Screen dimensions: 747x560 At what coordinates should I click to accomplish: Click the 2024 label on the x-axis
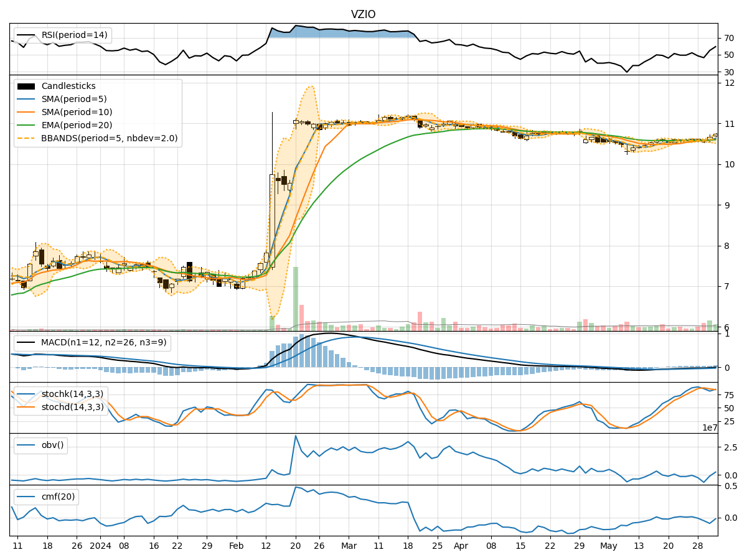click(100, 546)
